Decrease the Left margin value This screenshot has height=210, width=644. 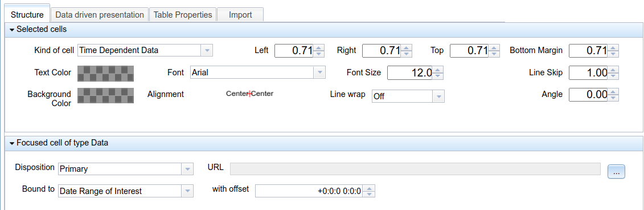[319, 54]
